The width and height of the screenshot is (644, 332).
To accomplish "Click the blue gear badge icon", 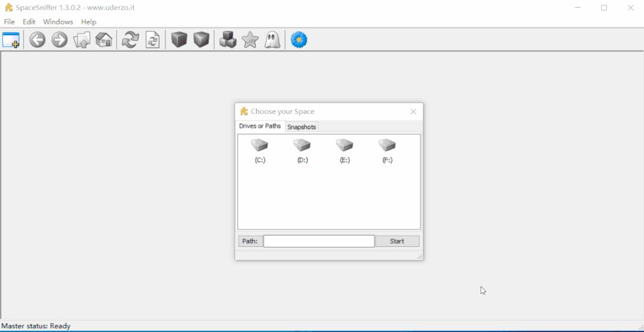I will point(299,40).
